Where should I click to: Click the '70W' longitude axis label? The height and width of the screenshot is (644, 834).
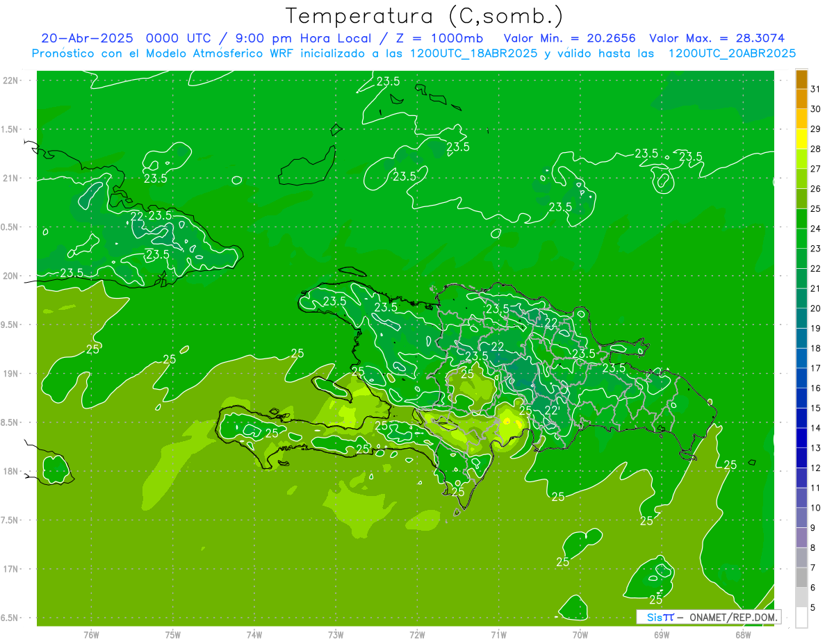coord(580,635)
